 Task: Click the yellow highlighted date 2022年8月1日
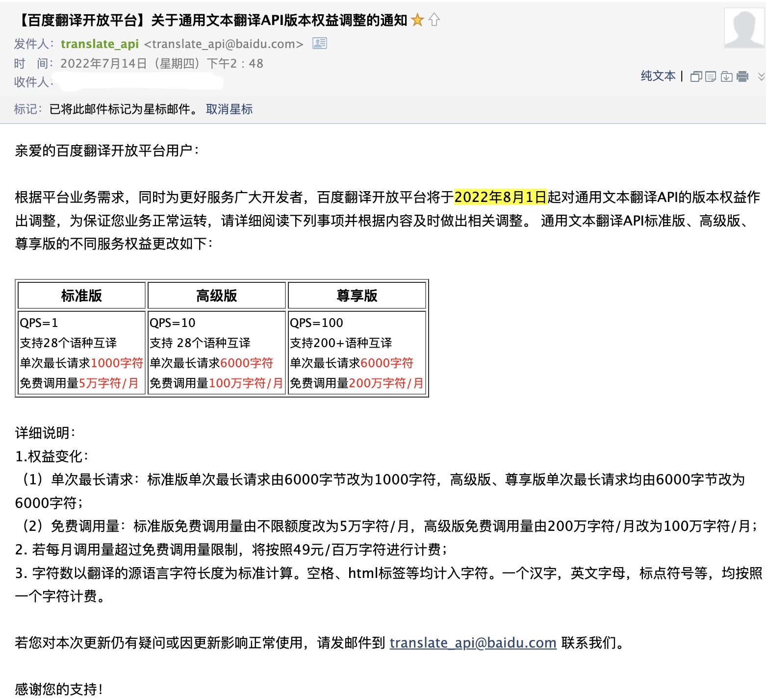(500, 197)
